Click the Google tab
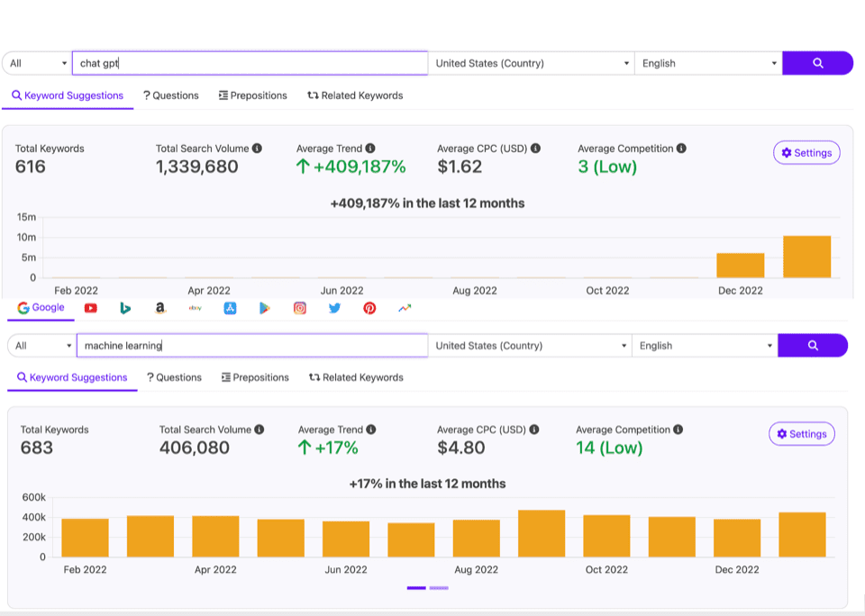 [x=41, y=308]
